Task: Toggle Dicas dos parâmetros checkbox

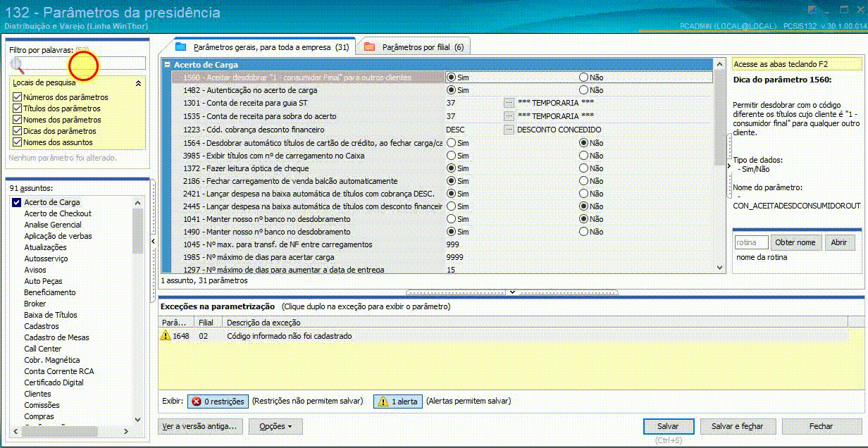Action: tap(18, 131)
